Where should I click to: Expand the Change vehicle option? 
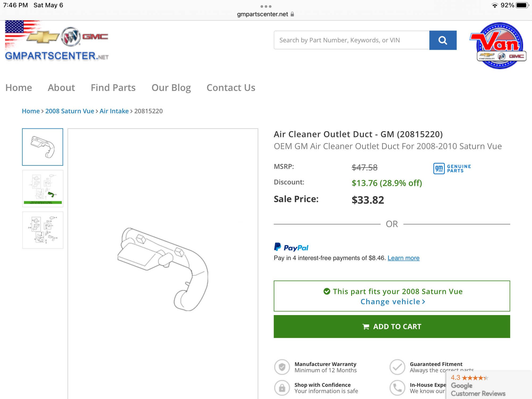pos(392,302)
